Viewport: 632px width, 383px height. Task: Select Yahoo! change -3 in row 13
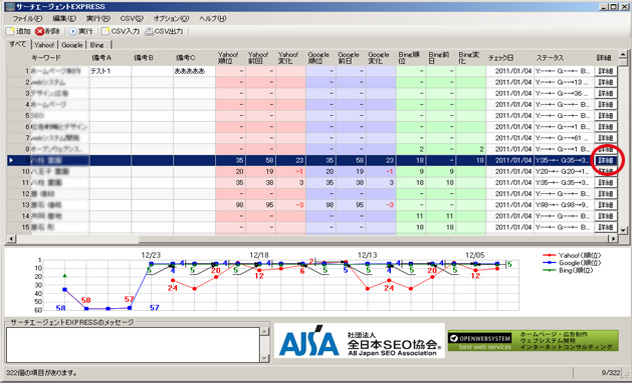pos(291,205)
